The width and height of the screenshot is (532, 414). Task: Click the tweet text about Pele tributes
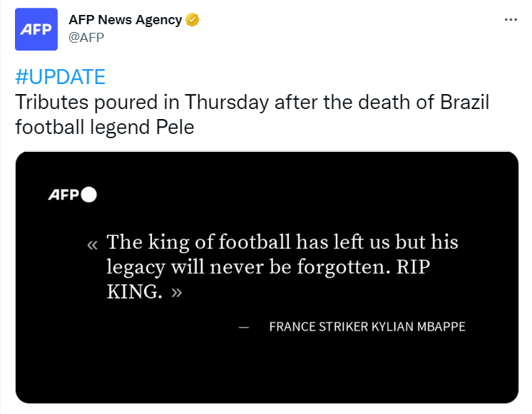click(252, 115)
